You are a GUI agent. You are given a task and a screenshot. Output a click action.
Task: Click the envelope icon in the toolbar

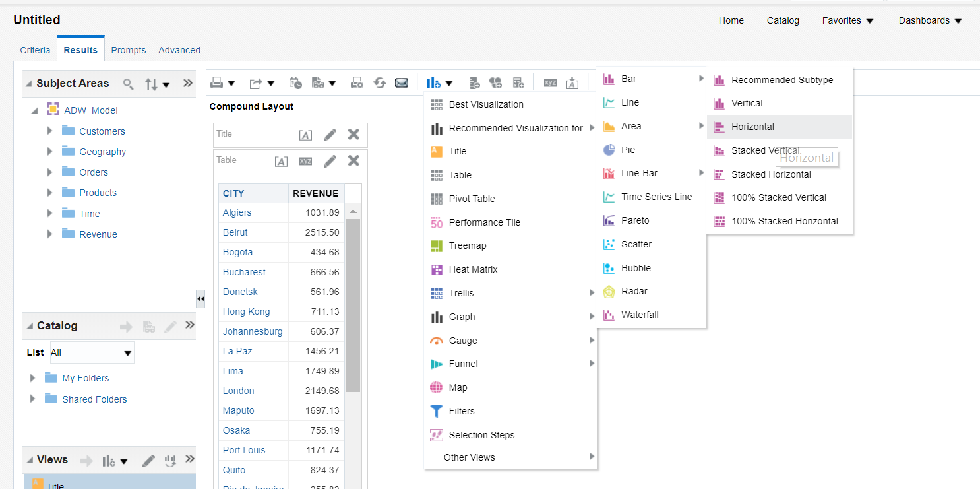(x=402, y=83)
